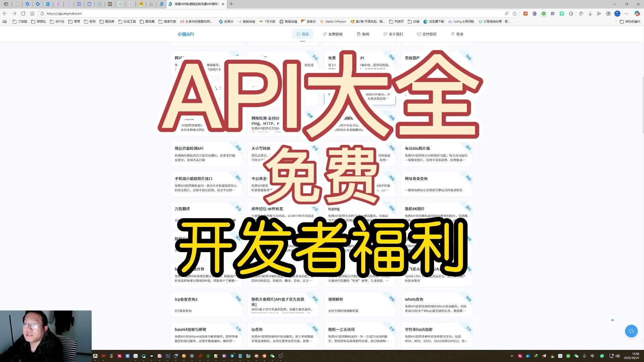This screenshot has height=362, width=644.
Task: Open system tray overflow chevron
Action: pyautogui.click(x=512, y=356)
